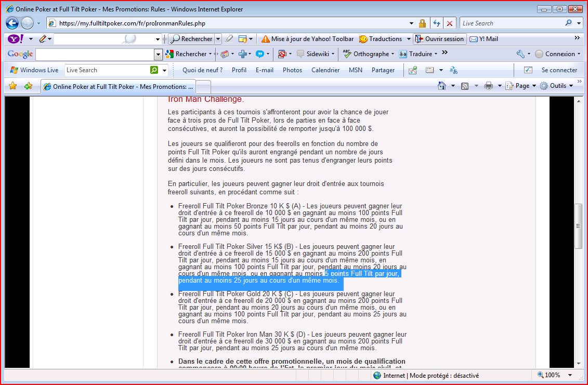588x385 pixels.
Task: Click the purple Yahoo! logo
Action: click(16, 38)
